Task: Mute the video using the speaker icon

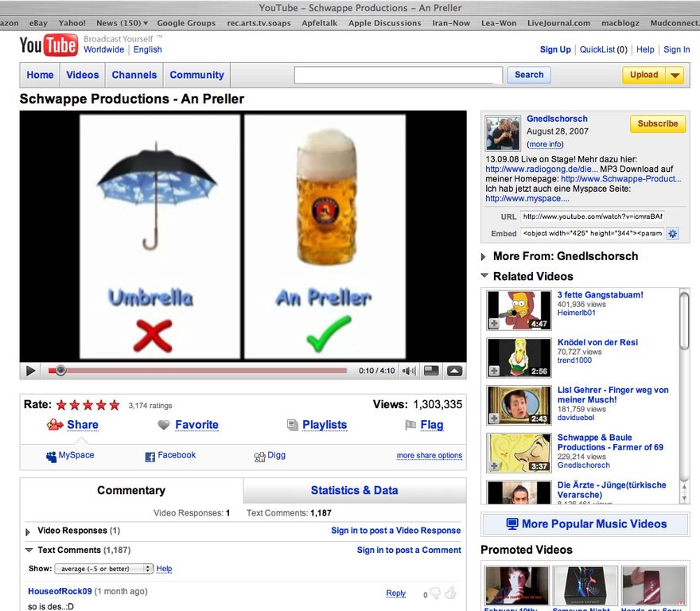Action: pos(408,371)
